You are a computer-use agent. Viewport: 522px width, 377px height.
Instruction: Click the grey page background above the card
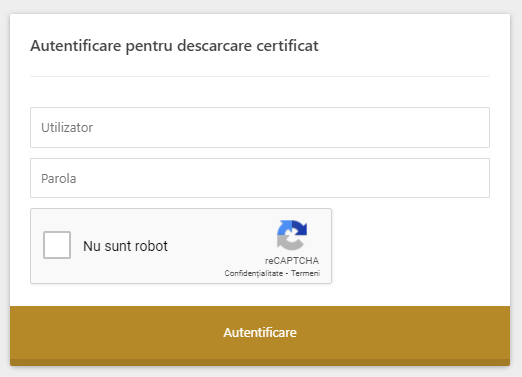pos(260,6)
